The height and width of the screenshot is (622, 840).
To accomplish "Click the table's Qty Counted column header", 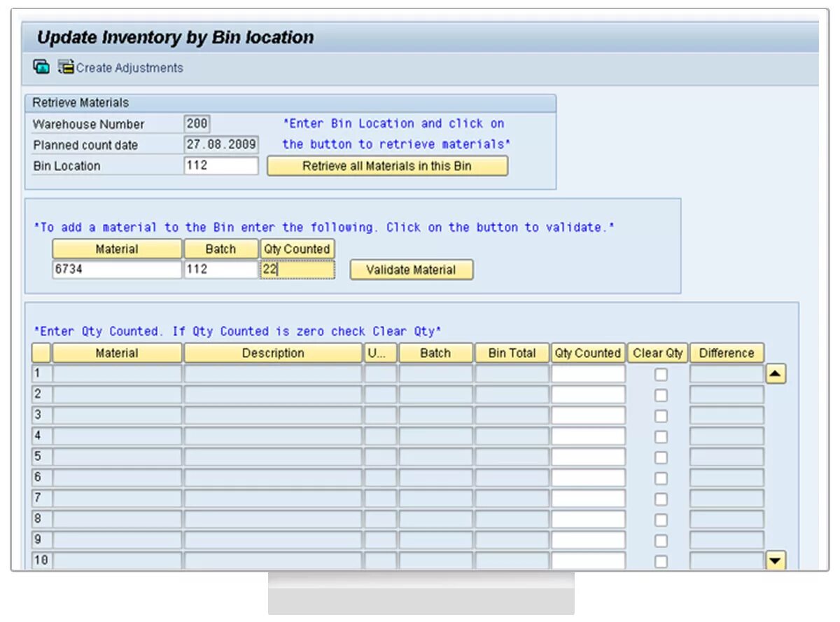I will coord(588,353).
